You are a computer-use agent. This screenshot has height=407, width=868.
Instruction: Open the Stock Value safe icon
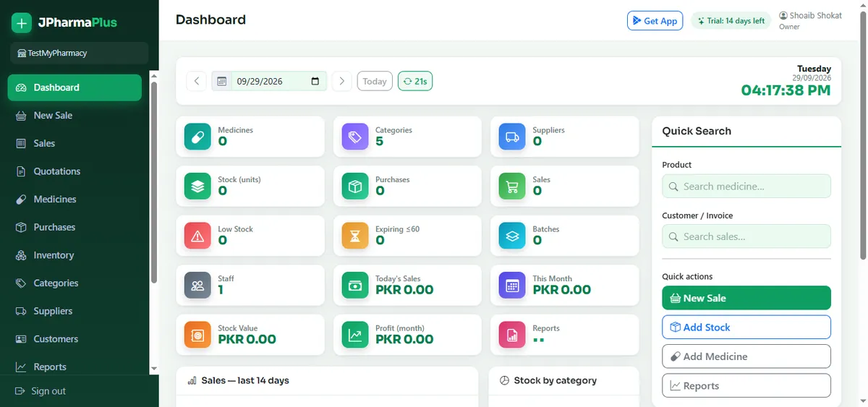[x=197, y=335]
